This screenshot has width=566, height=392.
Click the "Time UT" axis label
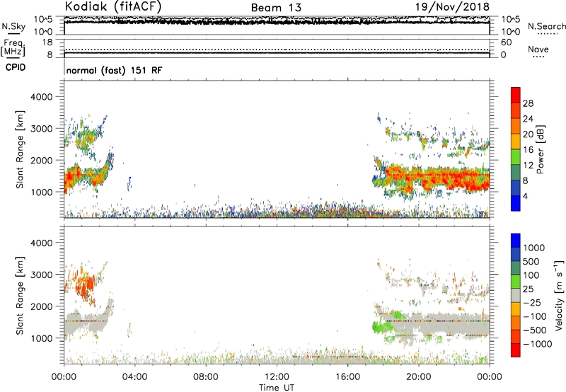point(277,388)
